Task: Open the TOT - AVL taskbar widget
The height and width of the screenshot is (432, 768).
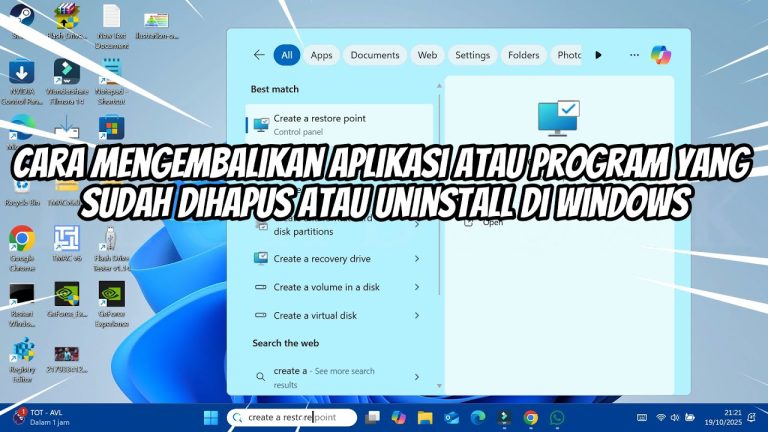Action: pyautogui.click(x=42, y=417)
